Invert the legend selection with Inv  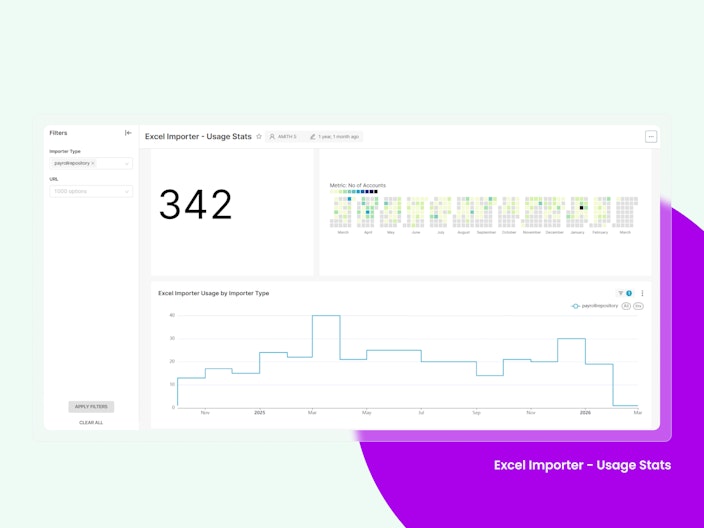[x=638, y=306]
